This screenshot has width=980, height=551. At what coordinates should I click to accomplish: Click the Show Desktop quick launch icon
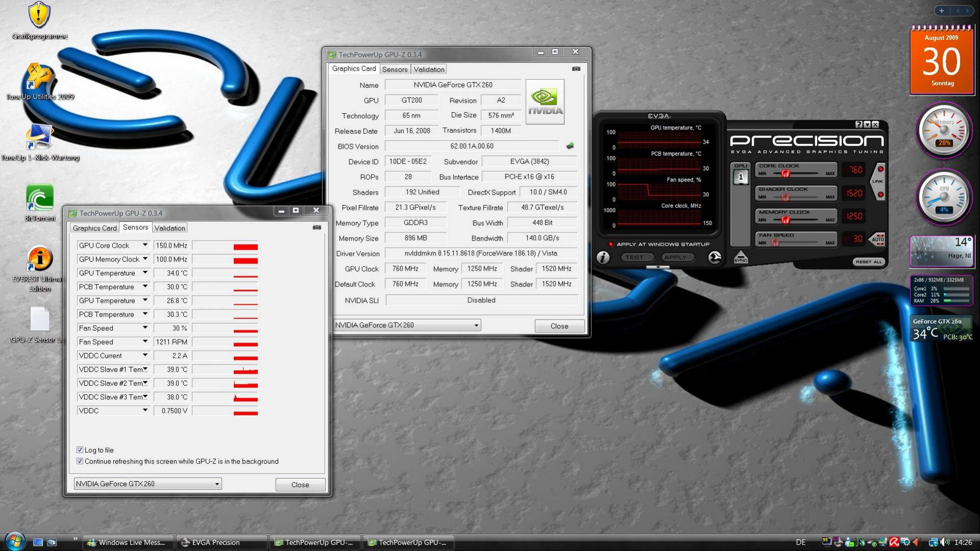38,542
